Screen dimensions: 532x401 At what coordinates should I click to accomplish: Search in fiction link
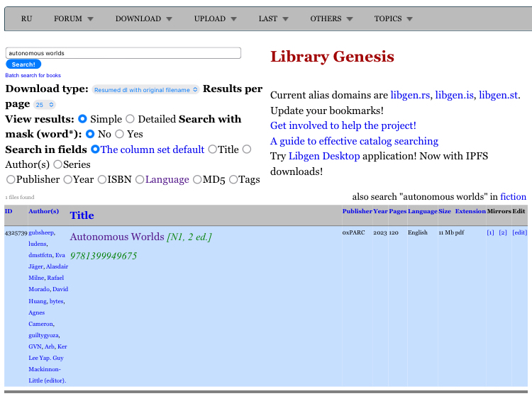[x=513, y=196]
